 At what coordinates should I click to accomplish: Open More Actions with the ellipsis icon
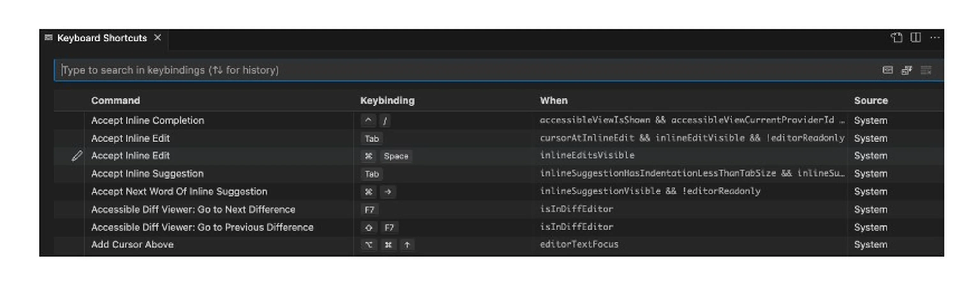(x=935, y=38)
